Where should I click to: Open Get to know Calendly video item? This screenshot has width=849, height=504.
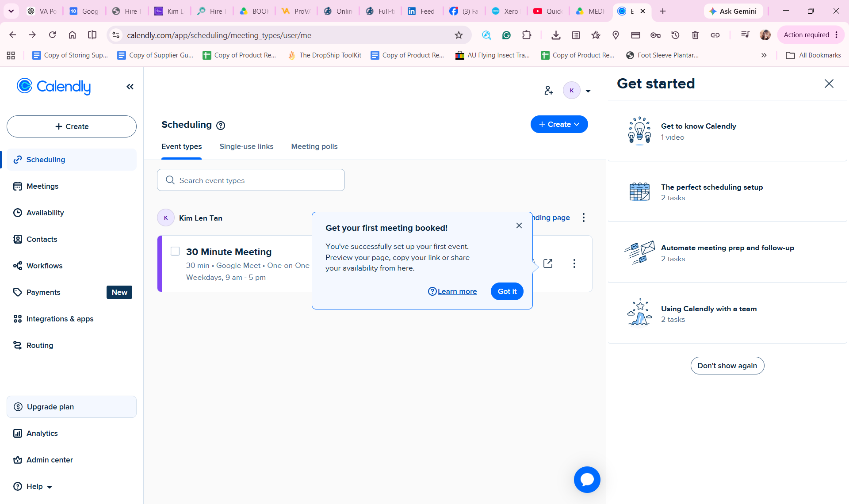pos(727,131)
